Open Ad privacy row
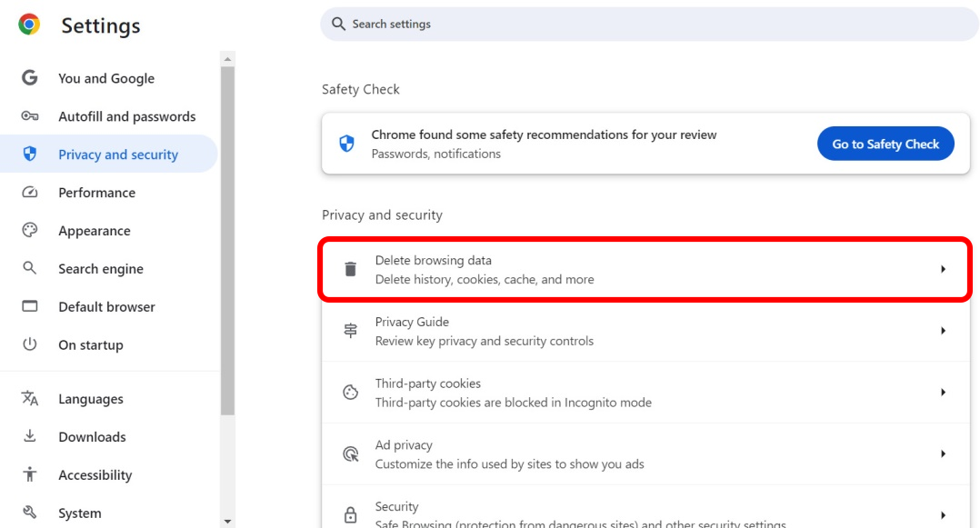 point(645,453)
